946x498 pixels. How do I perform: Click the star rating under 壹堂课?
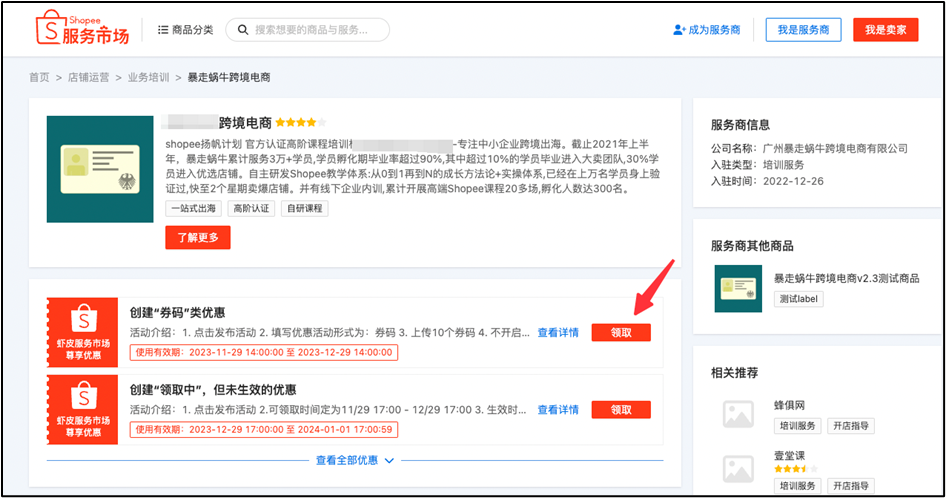click(796, 469)
